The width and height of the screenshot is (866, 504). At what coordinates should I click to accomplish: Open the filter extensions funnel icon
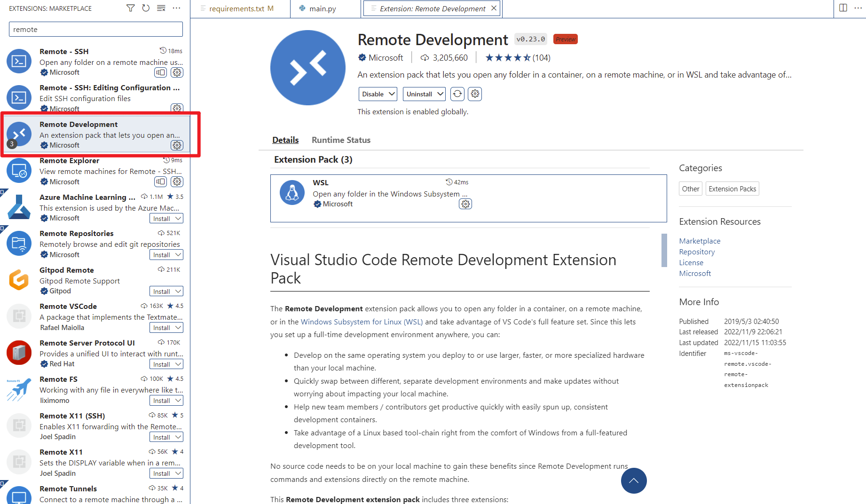tap(131, 8)
